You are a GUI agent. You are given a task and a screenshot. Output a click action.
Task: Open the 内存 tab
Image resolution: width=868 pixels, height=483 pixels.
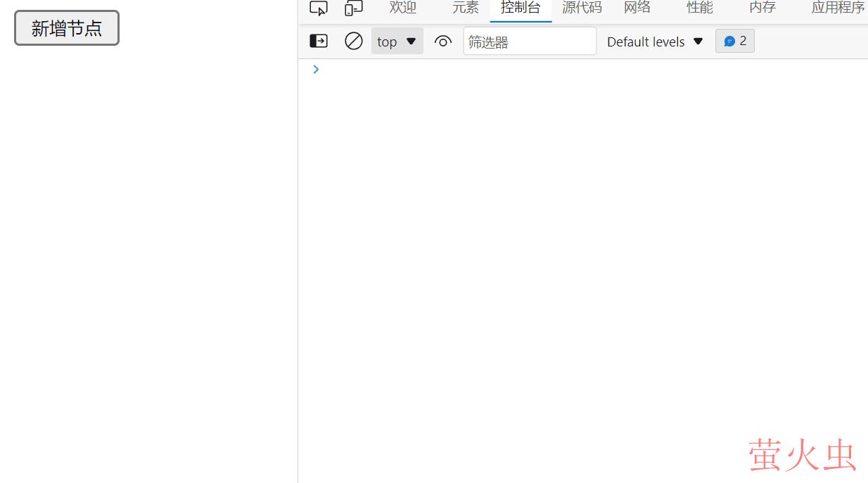pos(762,8)
